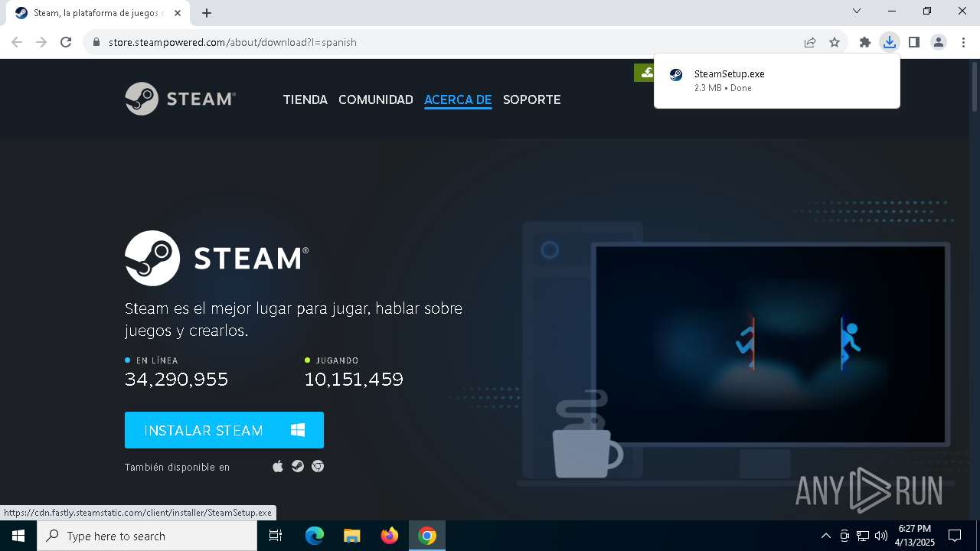Click the Chrome downloads toolbar icon
The image size is (980, 551).
coord(889,42)
